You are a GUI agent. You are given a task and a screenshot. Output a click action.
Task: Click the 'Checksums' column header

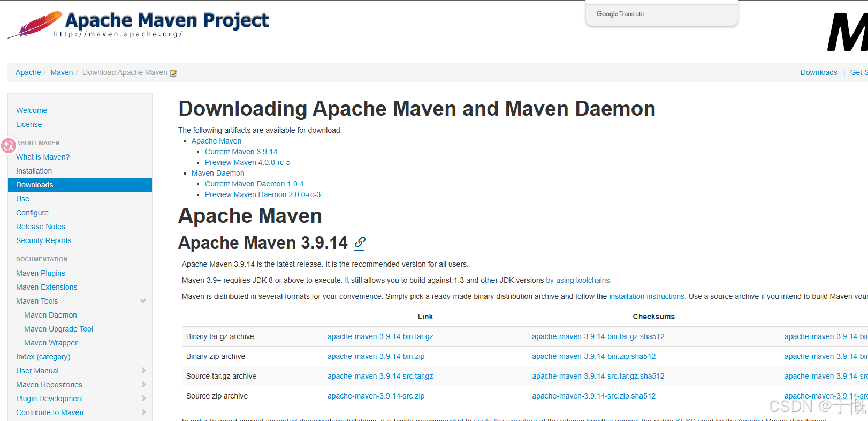point(654,317)
